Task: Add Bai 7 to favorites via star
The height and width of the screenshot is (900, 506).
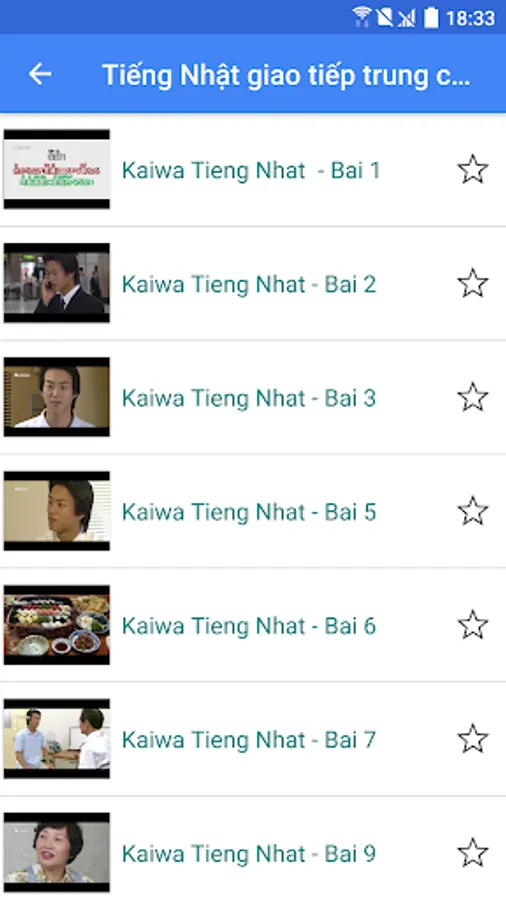Action: pyautogui.click(x=473, y=738)
